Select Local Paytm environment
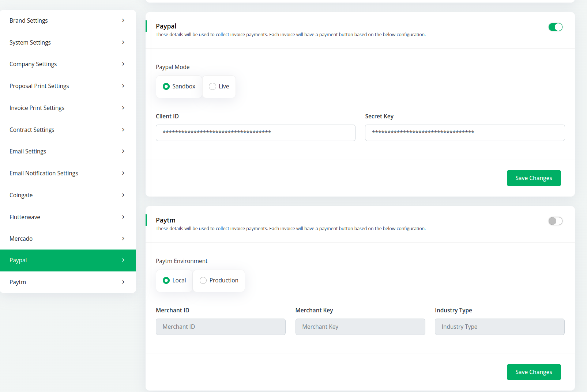This screenshot has width=587, height=392. point(174,281)
